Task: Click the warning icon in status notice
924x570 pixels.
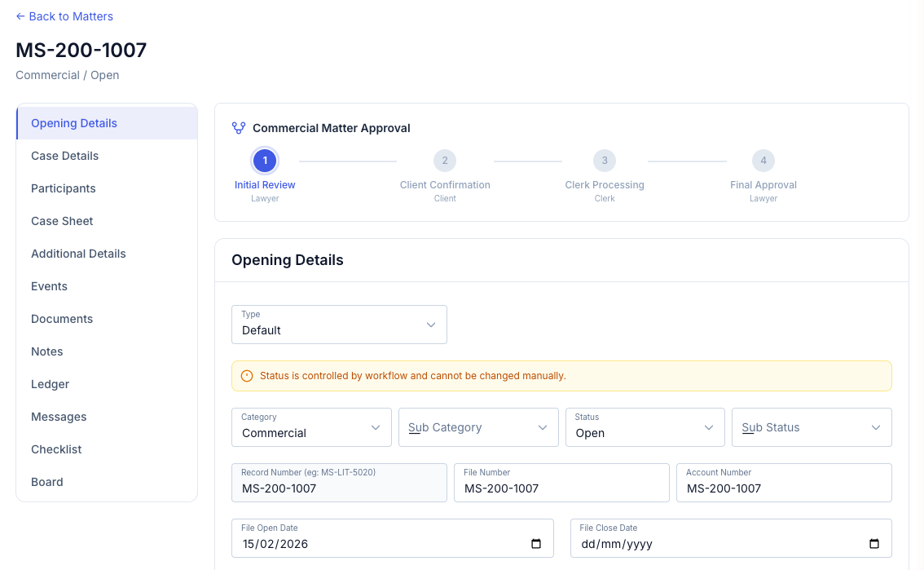Action: click(247, 376)
